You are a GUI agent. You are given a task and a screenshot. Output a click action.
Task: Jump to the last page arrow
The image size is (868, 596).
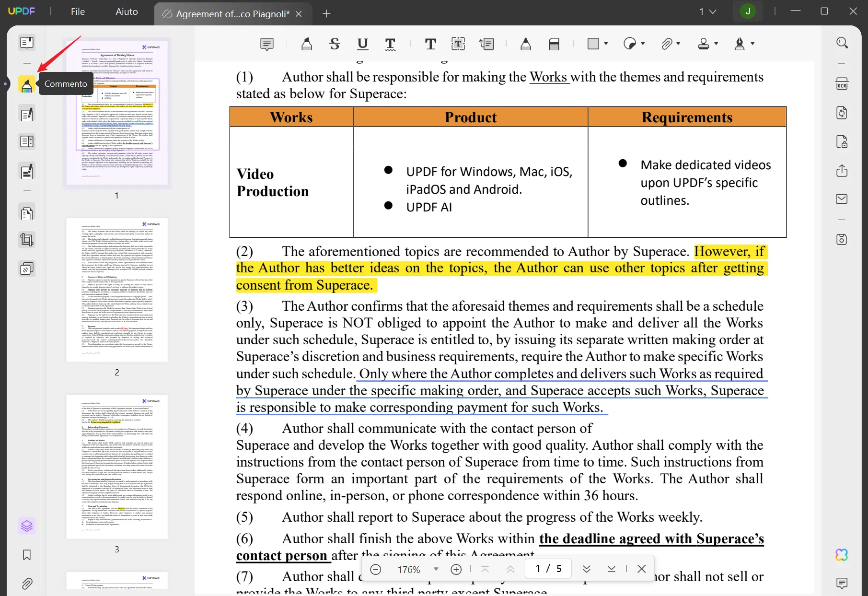(612, 569)
